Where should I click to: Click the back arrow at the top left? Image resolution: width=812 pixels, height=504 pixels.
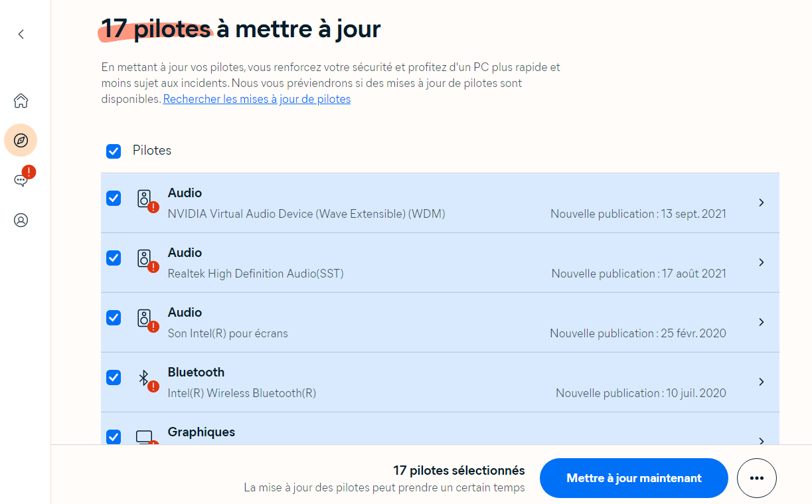click(x=21, y=34)
